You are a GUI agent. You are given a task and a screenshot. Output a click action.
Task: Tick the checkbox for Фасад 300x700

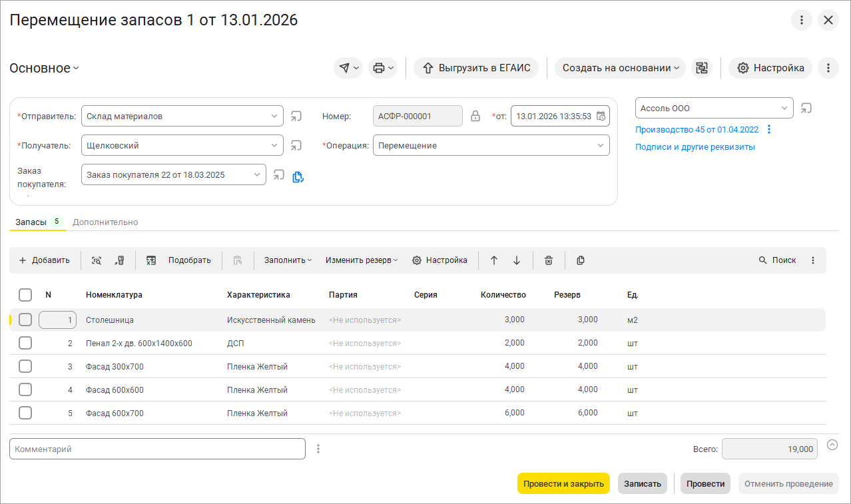click(x=25, y=366)
